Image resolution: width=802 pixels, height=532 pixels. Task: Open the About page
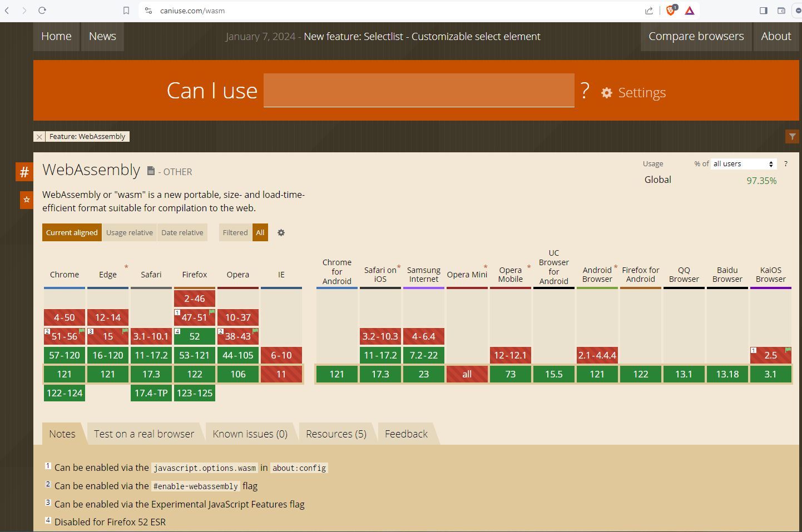coord(776,37)
